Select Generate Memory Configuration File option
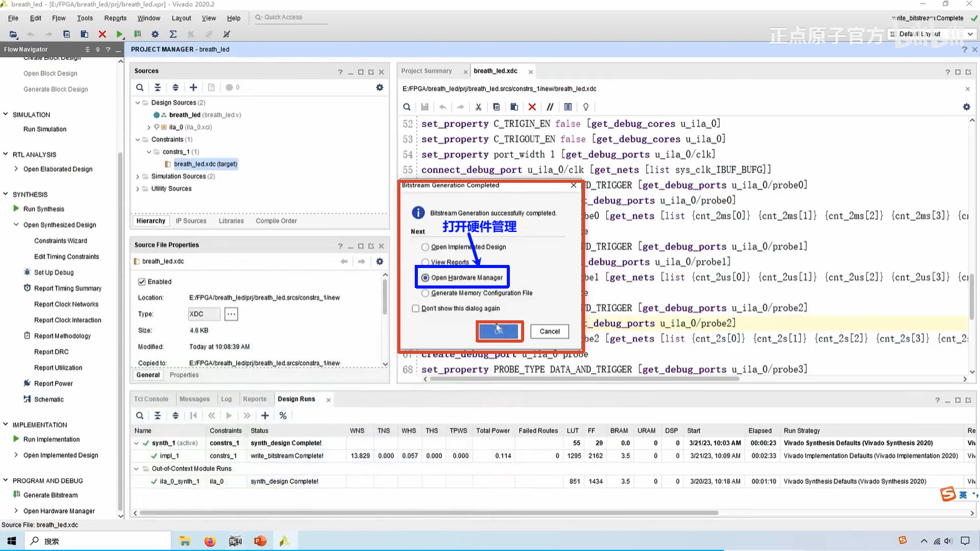The image size is (980, 551). point(425,293)
